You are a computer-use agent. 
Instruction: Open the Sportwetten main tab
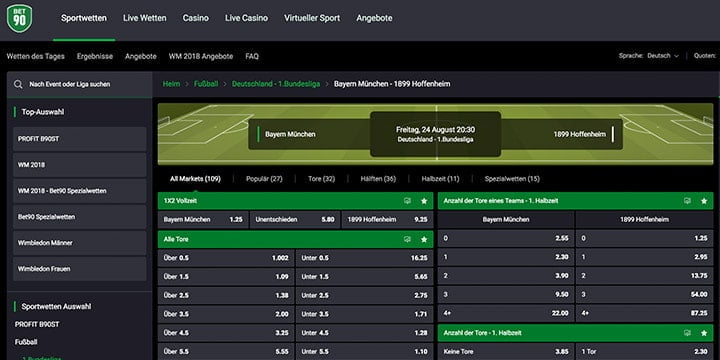pyautogui.click(x=84, y=18)
